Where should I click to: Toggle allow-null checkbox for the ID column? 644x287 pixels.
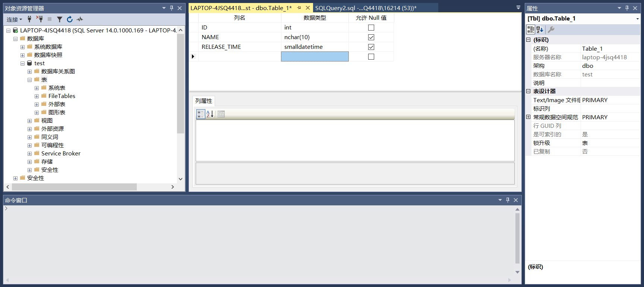(371, 28)
